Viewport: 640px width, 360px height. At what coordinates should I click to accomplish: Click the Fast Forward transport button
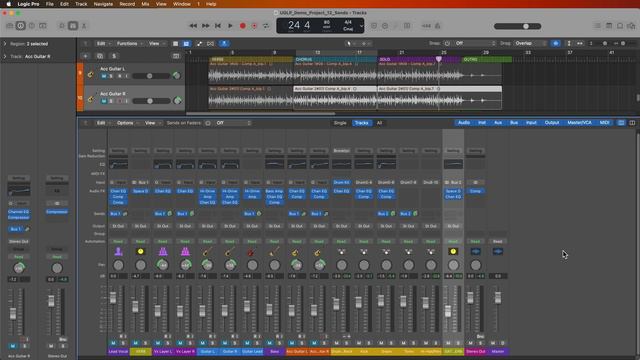click(205, 26)
